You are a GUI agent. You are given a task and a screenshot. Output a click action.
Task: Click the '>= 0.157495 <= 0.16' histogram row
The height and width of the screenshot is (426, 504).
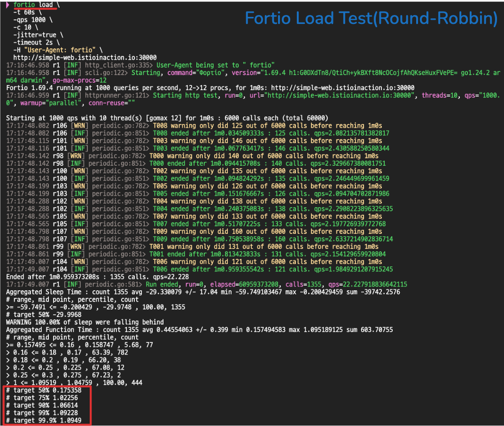point(79,345)
